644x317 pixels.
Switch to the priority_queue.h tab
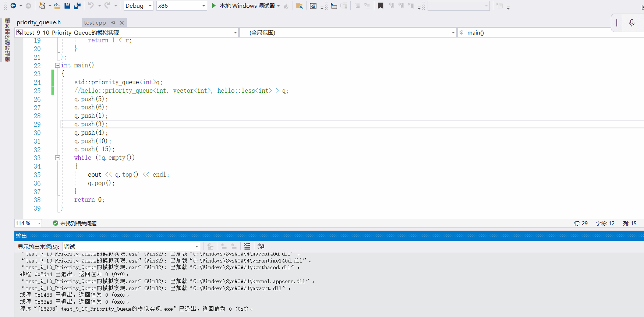coord(39,22)
